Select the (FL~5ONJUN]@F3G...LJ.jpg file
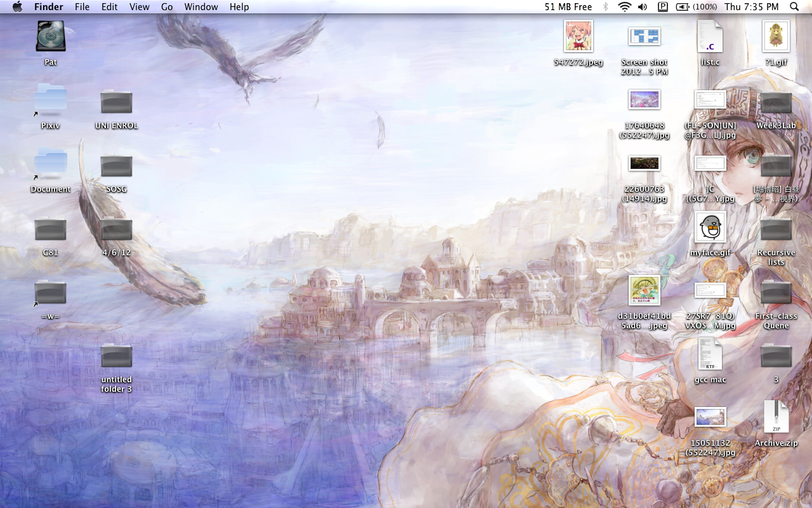The height and width of the screenshot is (508, 812). (x=710, y=100)
